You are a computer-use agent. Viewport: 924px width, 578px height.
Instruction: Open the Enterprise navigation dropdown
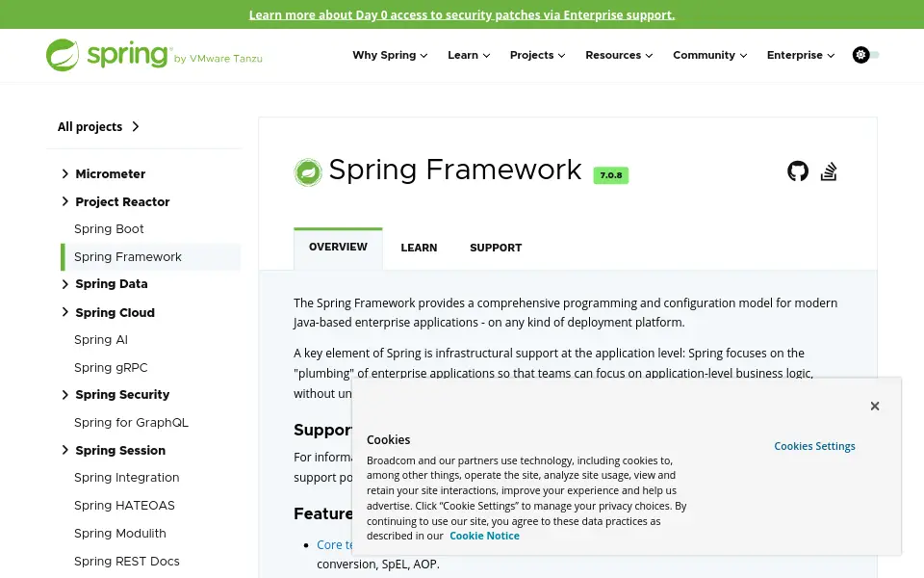point(800,55)
